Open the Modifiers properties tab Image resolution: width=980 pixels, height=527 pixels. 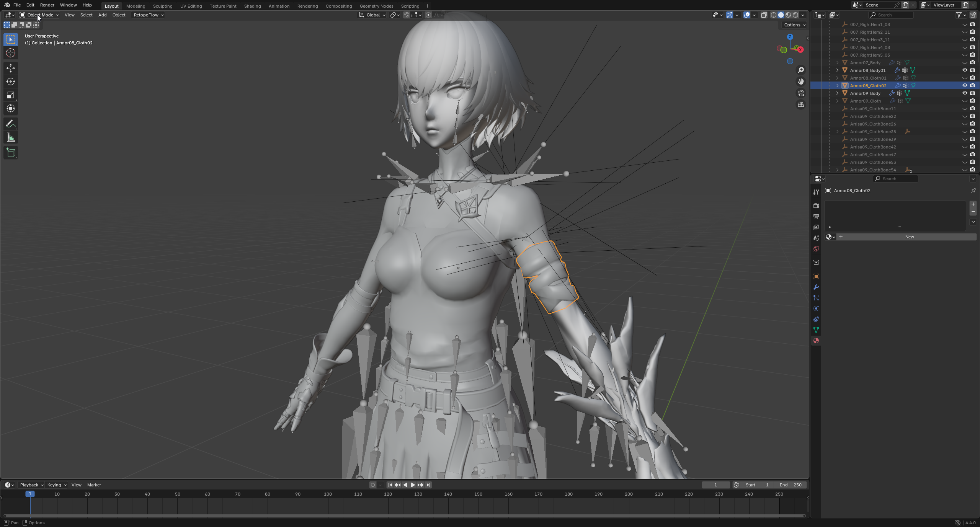(816, 287)
